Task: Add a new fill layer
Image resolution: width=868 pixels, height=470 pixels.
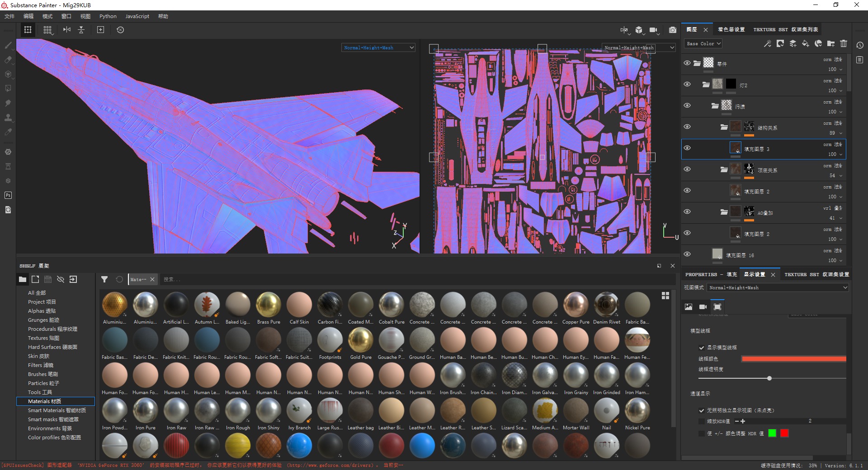Action: click(x=806, y=43)
